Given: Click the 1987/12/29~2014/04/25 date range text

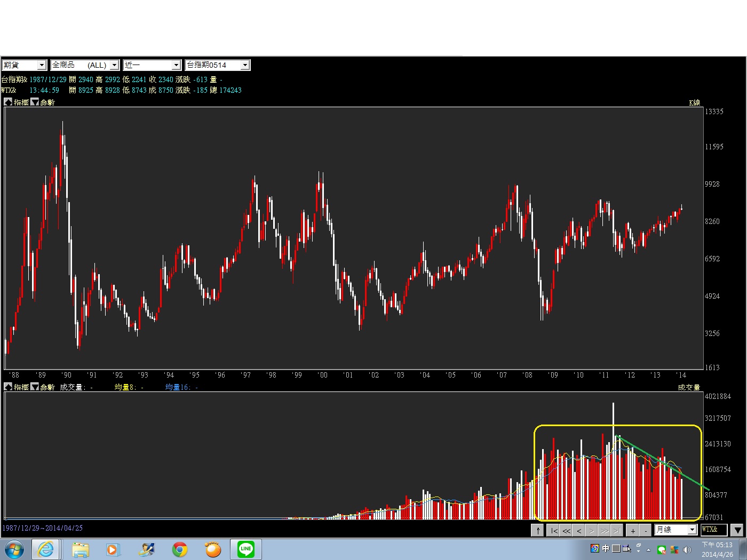Looking at the screenshot, I should coord(43,528).
